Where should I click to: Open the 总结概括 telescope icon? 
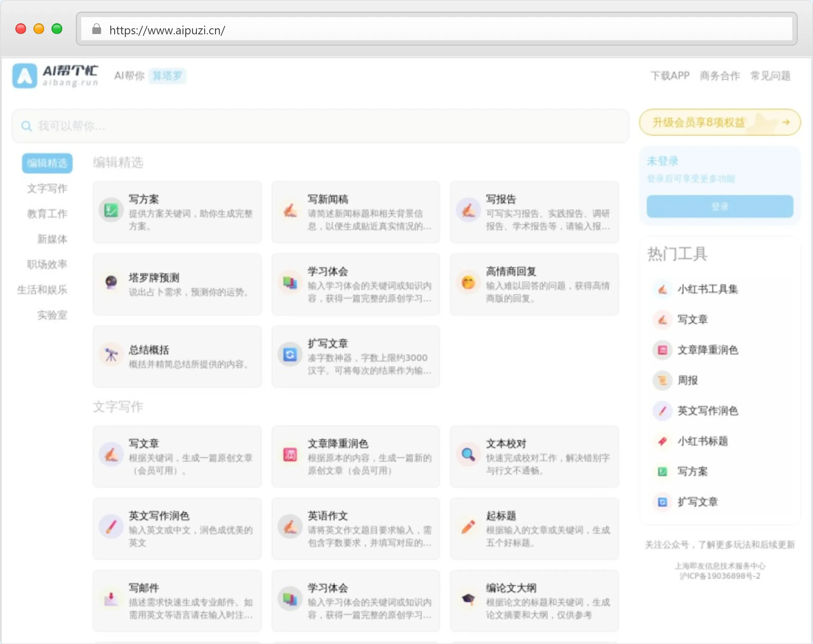click(x=111, y=355)
